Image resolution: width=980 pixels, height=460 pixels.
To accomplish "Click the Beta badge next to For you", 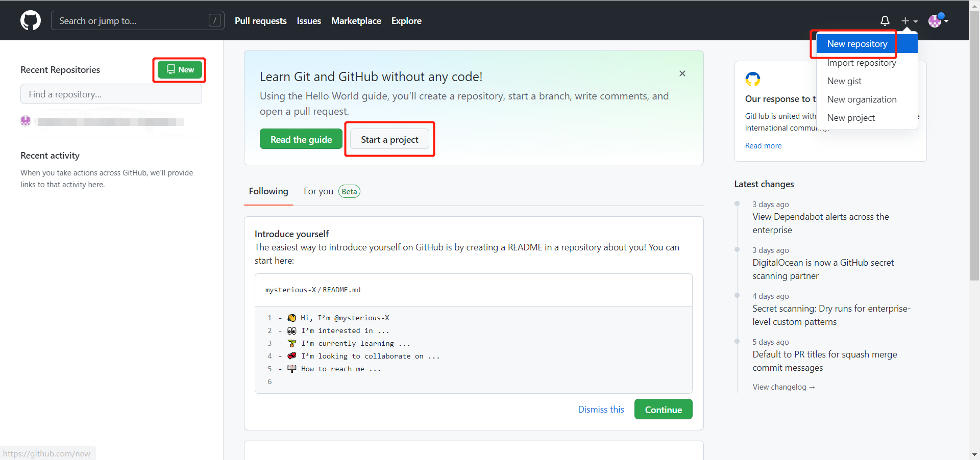I will pyautogui.click(x=349, y=192).
